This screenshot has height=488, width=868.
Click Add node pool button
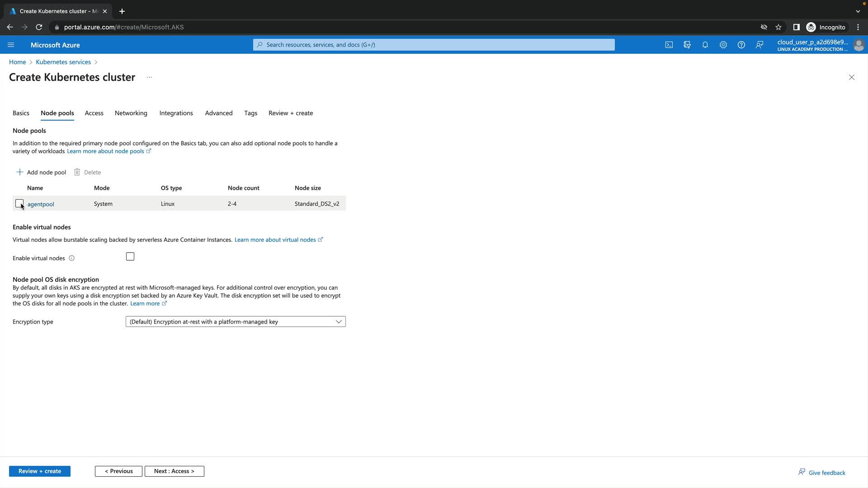41,172
